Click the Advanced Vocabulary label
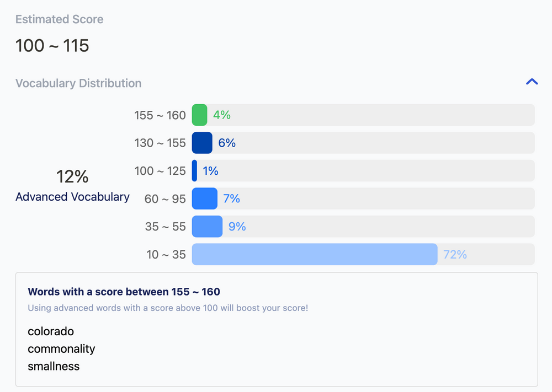This screenshot has height=392, width=552. (72, 197)
